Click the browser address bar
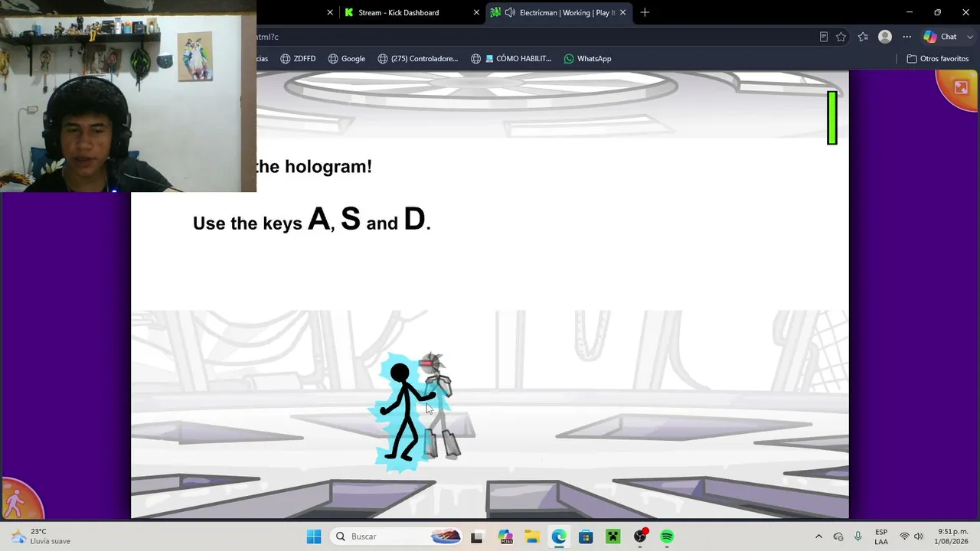The height and width of the screenshot is (551, 980). click(x=536, y=37)
